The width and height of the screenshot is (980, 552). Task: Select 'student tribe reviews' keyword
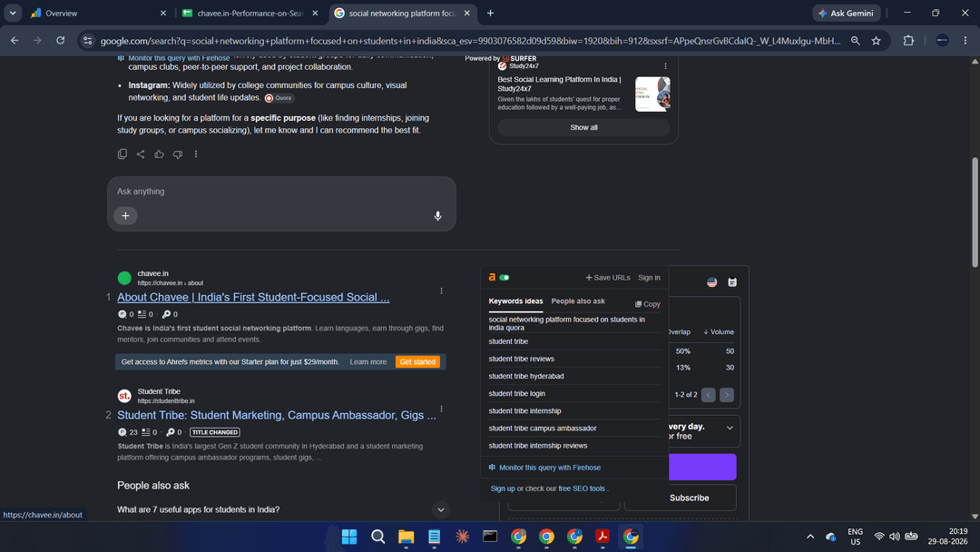point(521,359)
